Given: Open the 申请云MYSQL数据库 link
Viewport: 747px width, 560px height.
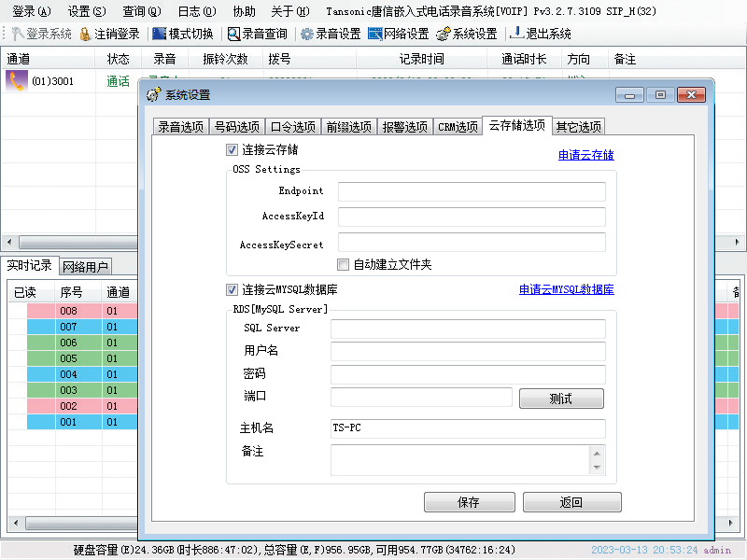Looking at the screenshot, I should click(567, 289).
